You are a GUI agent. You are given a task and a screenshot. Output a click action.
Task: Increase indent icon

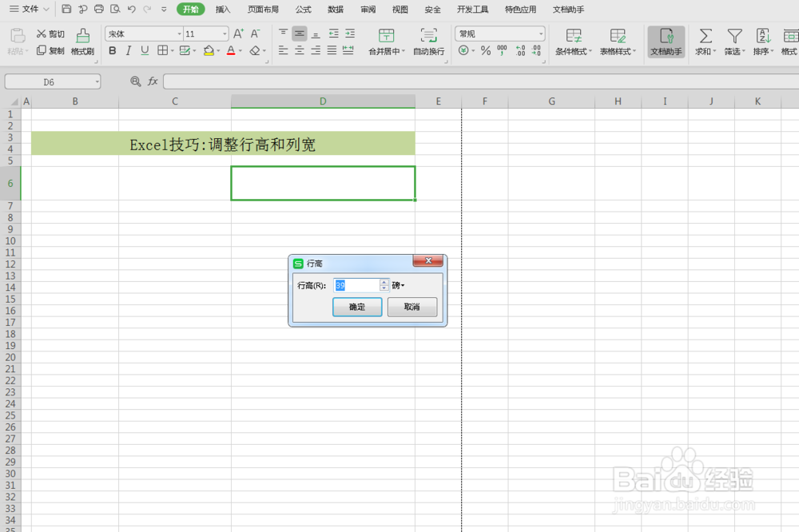350,34
